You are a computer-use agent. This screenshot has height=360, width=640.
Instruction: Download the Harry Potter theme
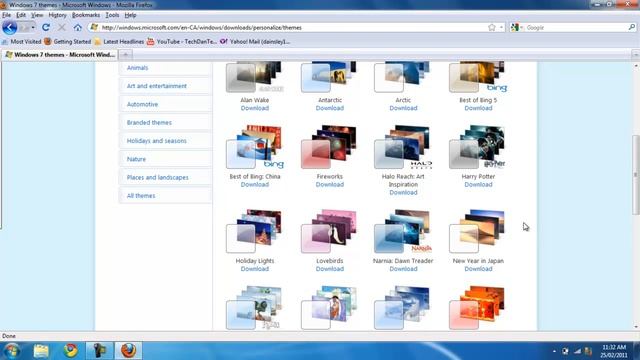[x=478, y=184]
